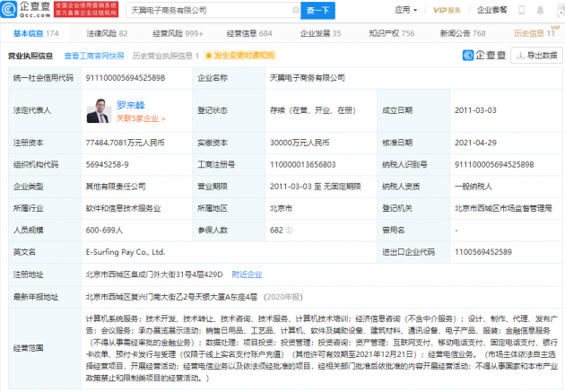
Task: Select organization code 56945258-9
Action: coord(107,165)
